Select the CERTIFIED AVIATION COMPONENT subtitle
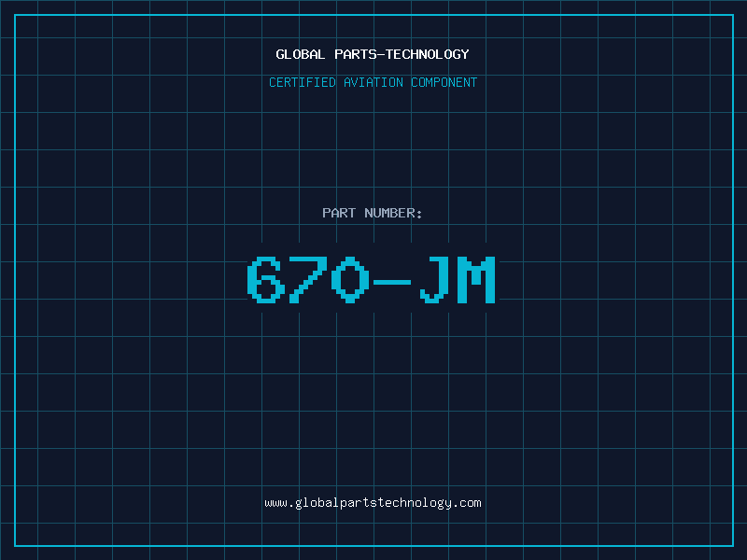The height and width of the screenshot is (560, 747). point(373,82)
